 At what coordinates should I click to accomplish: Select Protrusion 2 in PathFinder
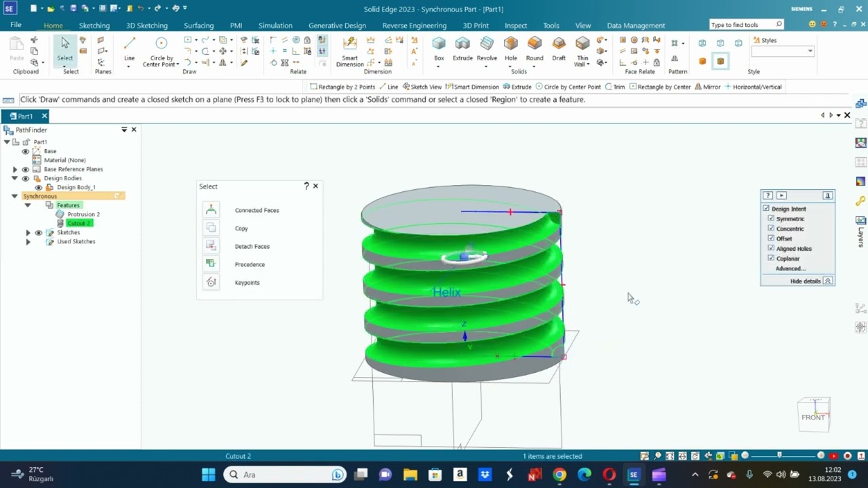pos(83,214)
